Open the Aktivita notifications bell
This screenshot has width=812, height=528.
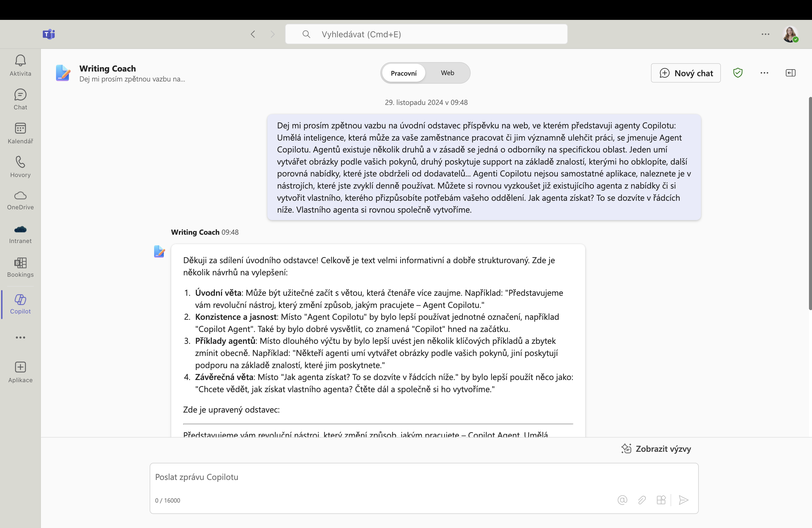point(20,65)
